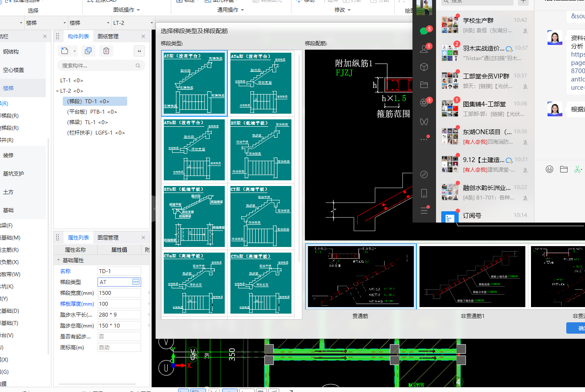Open the 工部堂会员VIP群 chat
This screenshot has height=392, width=585.
(484, 81)
